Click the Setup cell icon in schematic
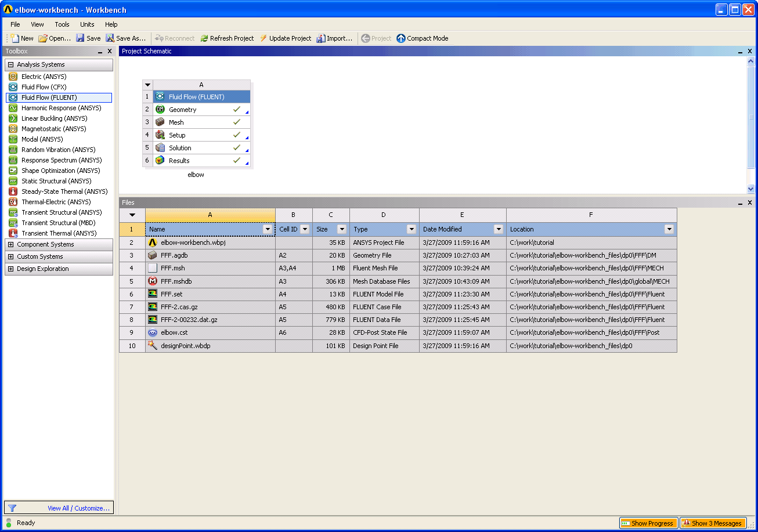Viewport: 758px width, 532px height. [x=160, y=135]
